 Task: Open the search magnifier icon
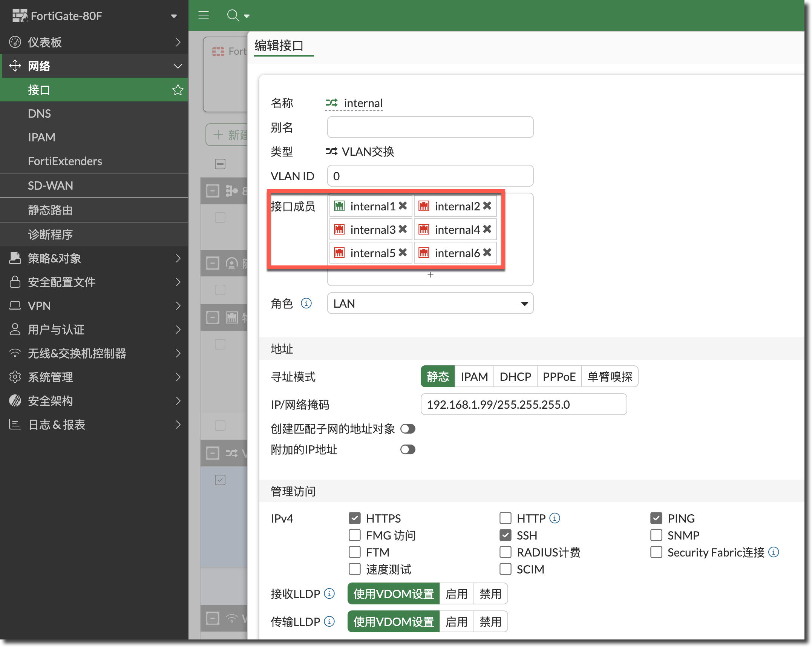click(x=233, y=15)
